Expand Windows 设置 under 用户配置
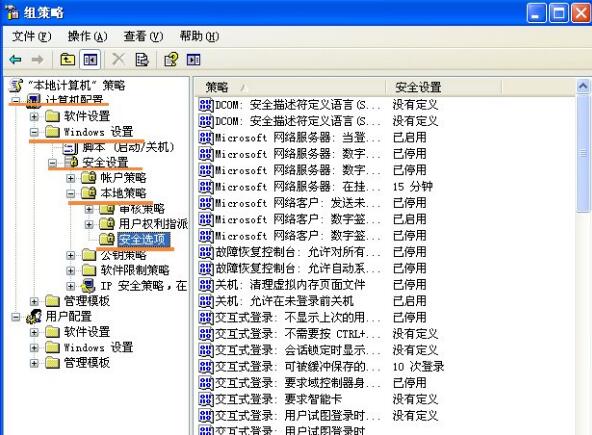The height and width of the screenshot is (435, 592). pyautogui.click(x=34, y=347)
